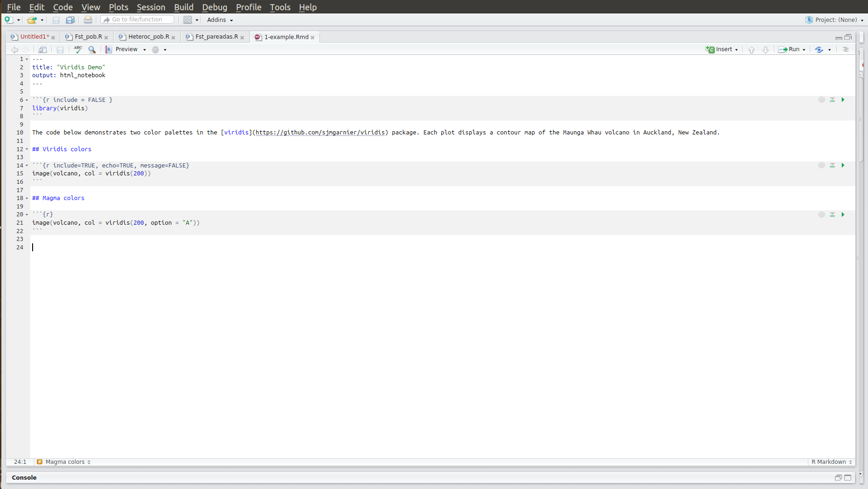
Task: Click the Save All documents icon
Action: [x=70, y=20]
